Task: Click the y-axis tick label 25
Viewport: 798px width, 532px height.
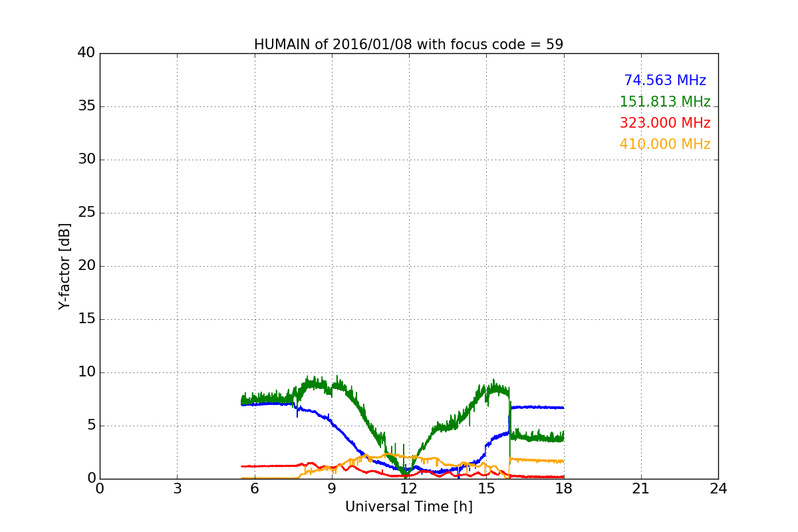Action: 86,213
